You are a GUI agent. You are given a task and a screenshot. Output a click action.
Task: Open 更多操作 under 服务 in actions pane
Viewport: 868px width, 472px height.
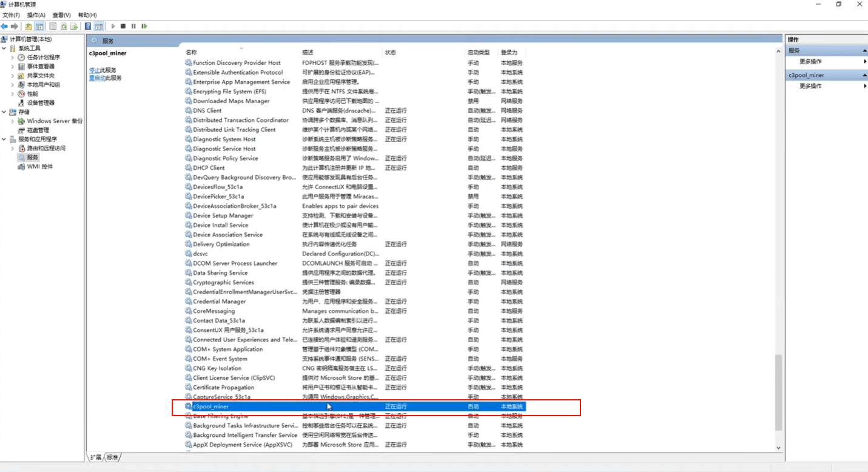pyautogui.click(x=810, y=61)
